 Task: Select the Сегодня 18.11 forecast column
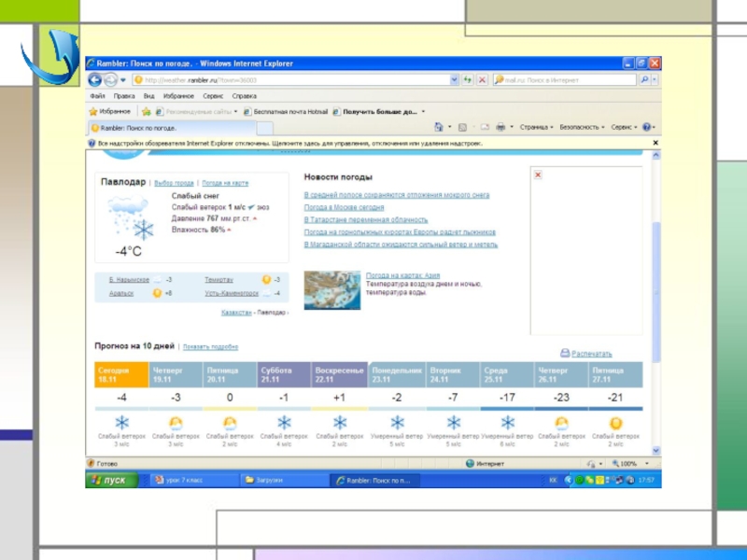121,375
